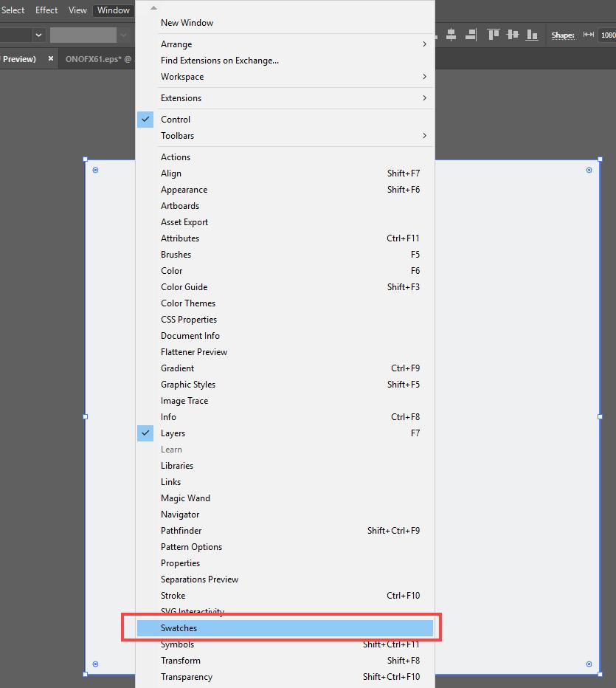Image resolution: width=616 pixels, height=688 pixels.
Task: Open the Brushes panel
Action: pyautogui.click(x=285, y=255)
